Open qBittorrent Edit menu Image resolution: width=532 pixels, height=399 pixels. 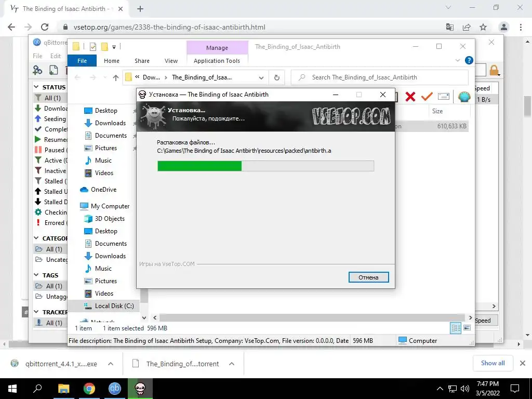(55, 56)
